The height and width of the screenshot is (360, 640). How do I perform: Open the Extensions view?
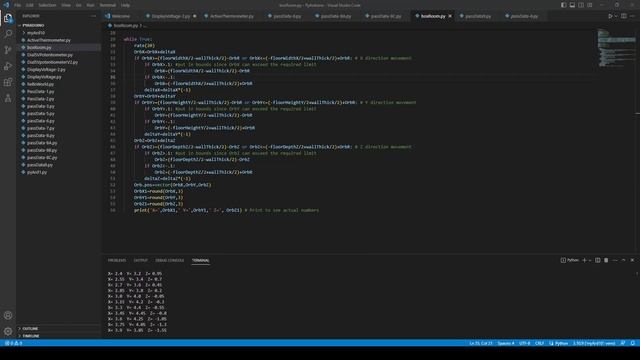pyautogui.click(x=8, y=82)
